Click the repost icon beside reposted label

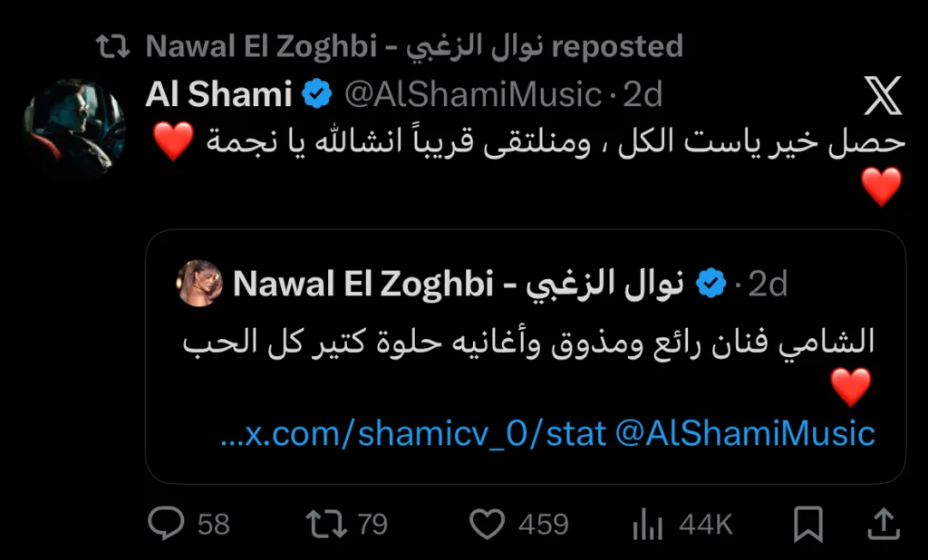pyautogui.click(x=114, y=46)
